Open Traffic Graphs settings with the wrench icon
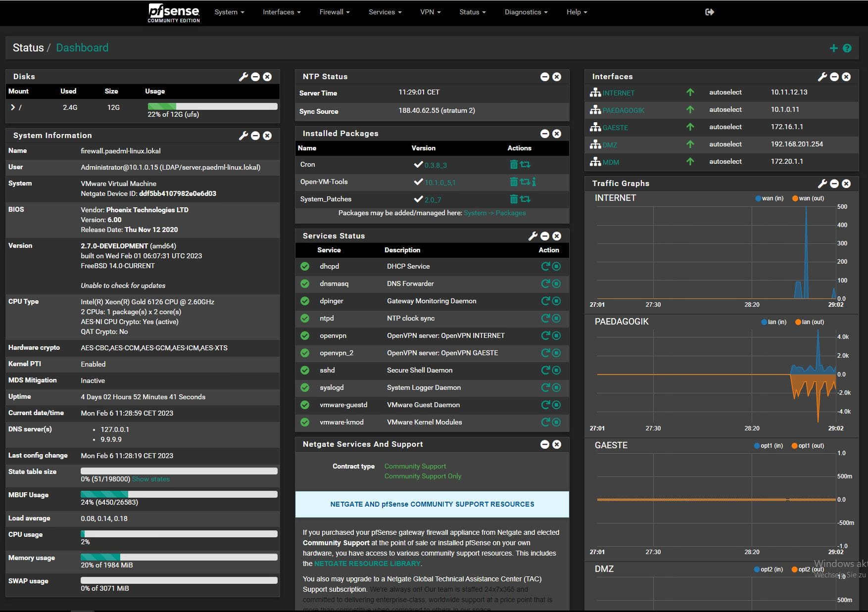 pyautogui.click(x=822, y=183)
